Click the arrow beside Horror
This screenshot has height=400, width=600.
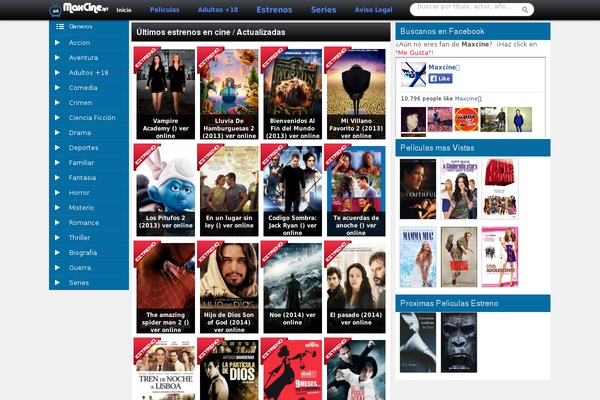(57, 193)
